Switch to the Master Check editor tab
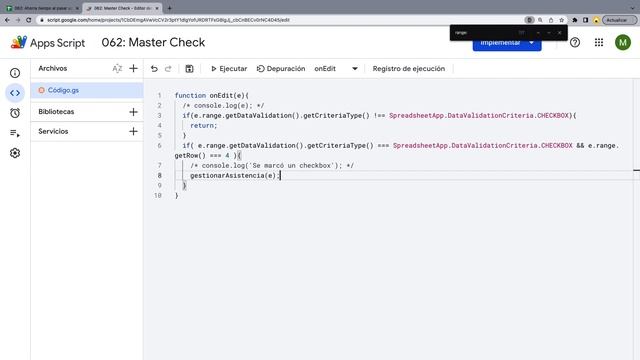This screenshot has height=360, width=640. 122,8
